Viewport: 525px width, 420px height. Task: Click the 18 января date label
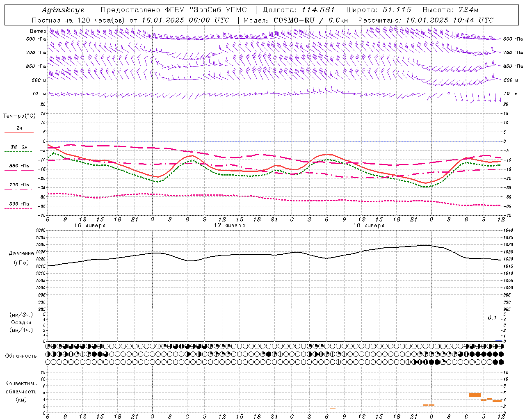(368, 226)
